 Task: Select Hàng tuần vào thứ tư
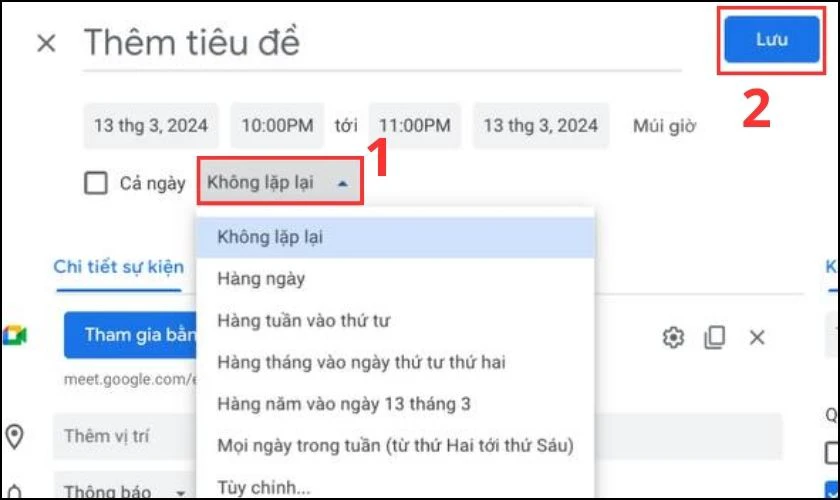coord(395,320)
